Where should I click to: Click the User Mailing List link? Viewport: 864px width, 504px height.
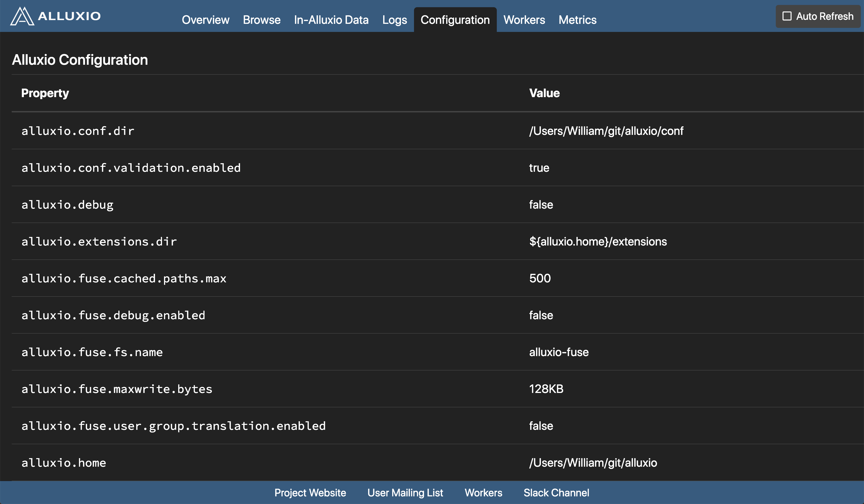click(x=405, y=493)
